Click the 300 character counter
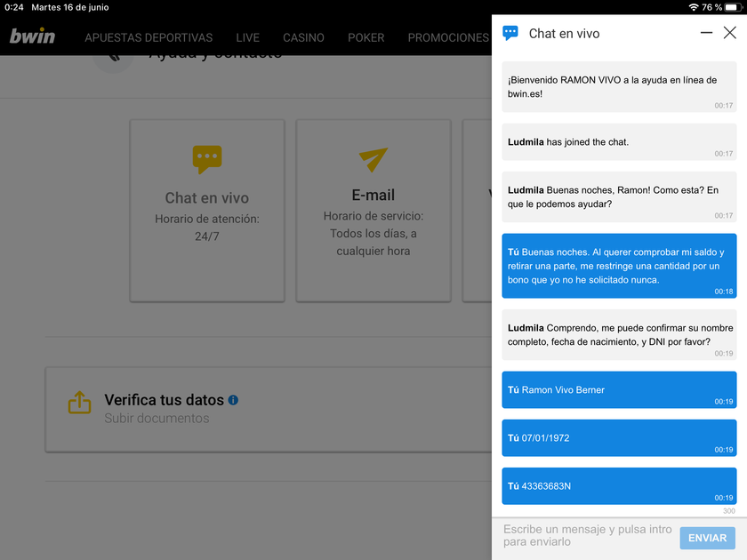 (729, 511)
